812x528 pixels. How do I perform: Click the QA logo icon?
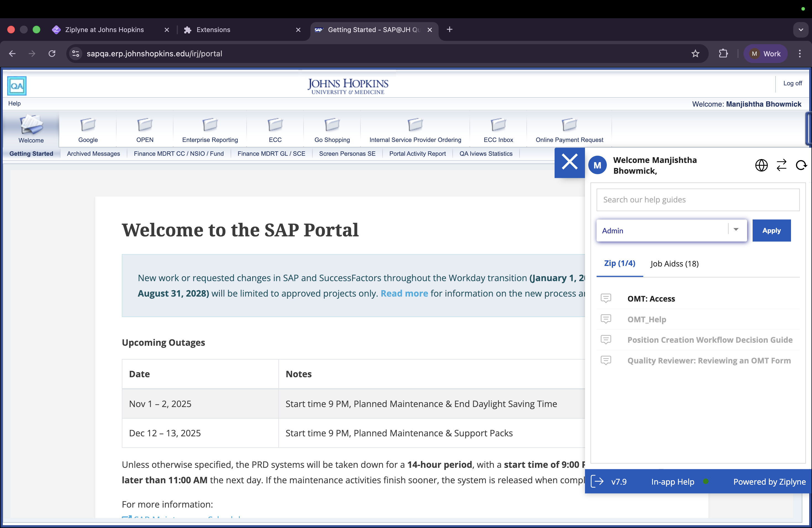tap(17, 86)
